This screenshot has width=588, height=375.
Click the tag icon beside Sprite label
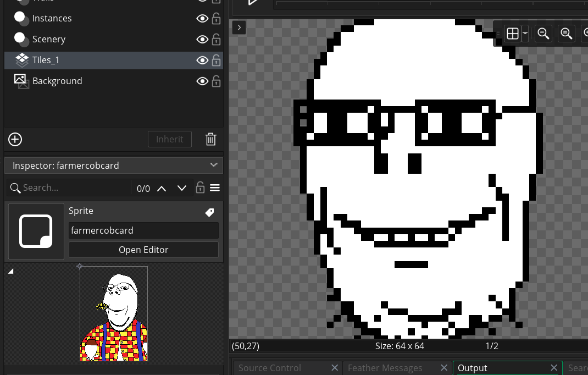click(209, 212)
